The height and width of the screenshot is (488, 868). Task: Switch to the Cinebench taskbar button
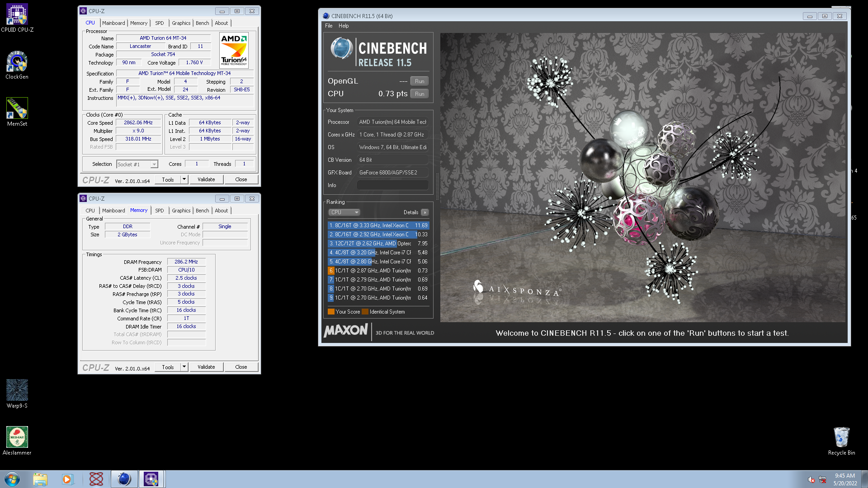click(124, 479)
